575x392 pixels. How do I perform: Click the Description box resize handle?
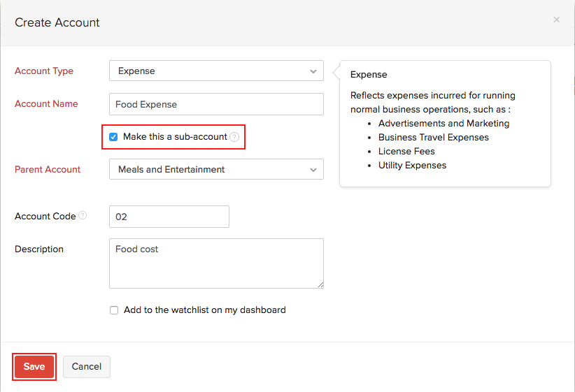coord(320,284)
